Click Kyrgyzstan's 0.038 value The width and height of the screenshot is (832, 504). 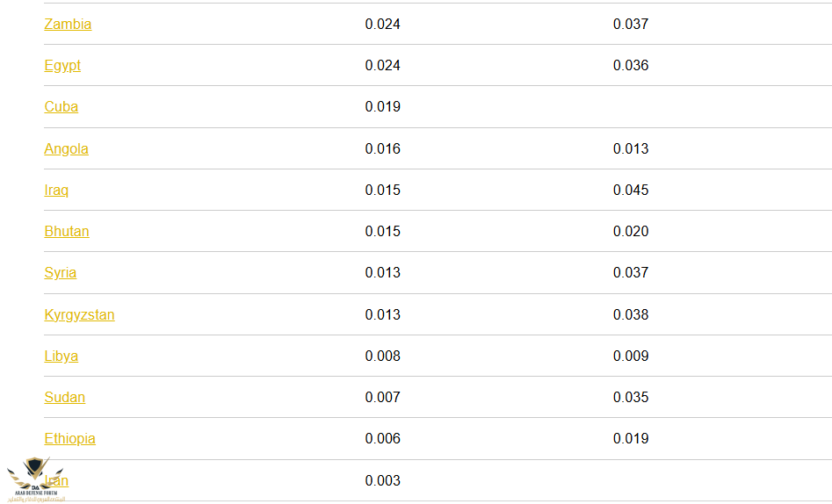631,315
